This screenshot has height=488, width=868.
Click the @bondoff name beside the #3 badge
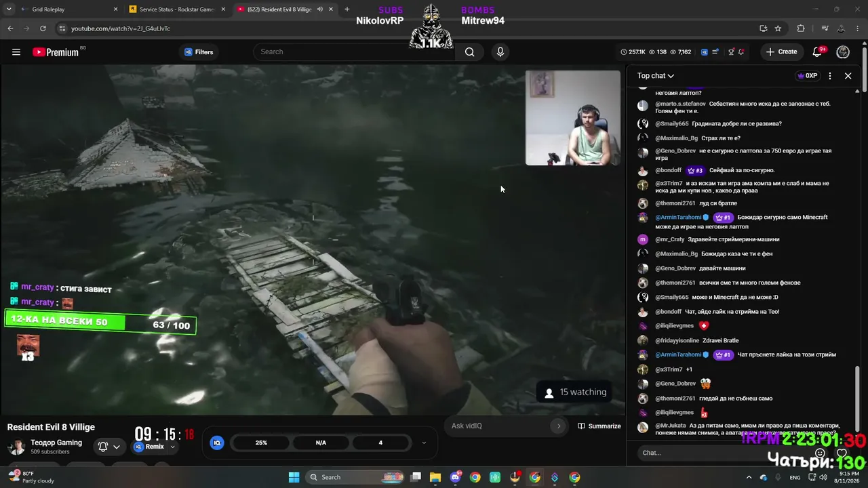(x=668, y=170)
